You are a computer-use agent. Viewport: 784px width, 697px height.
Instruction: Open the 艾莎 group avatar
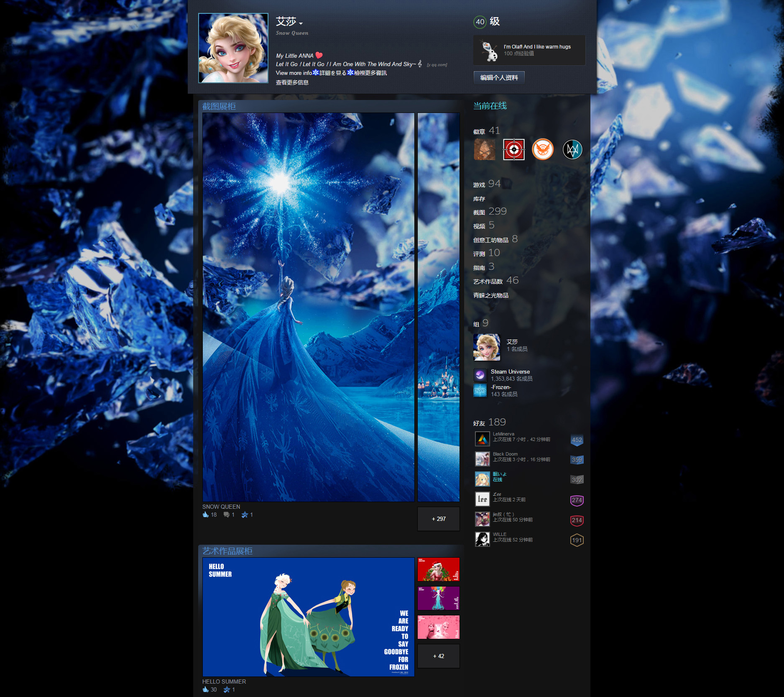point(487,347)
